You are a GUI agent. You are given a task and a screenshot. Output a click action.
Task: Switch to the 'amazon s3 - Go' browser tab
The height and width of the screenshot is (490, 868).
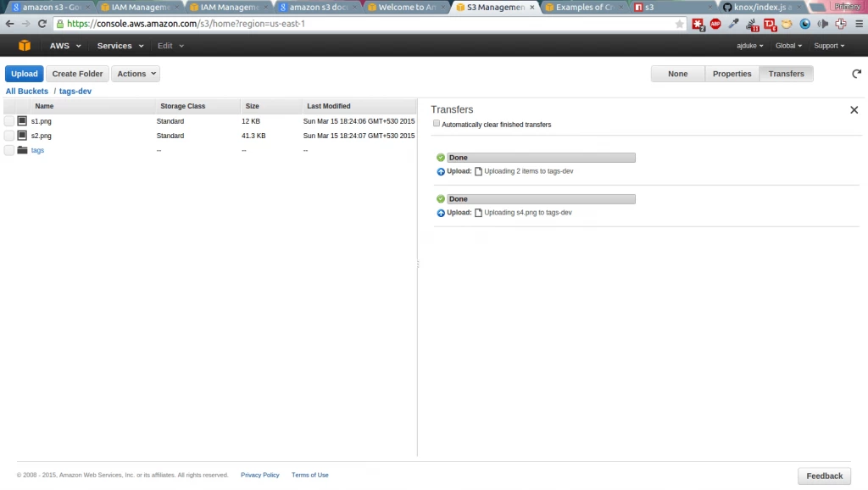coord(50,7)
